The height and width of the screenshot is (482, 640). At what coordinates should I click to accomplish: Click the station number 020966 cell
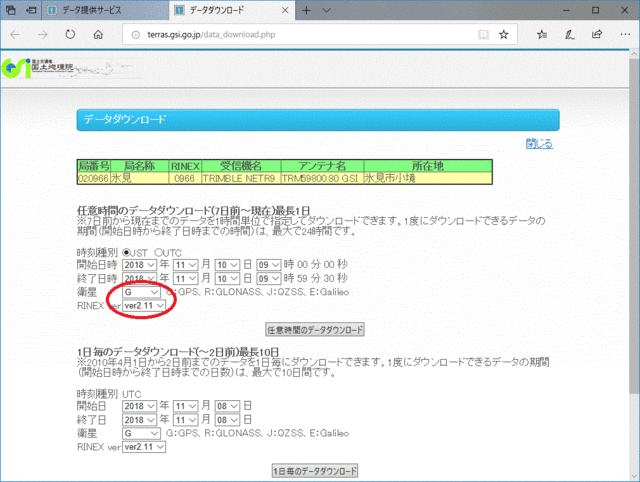pyautogui.click(x=93, y=178)
